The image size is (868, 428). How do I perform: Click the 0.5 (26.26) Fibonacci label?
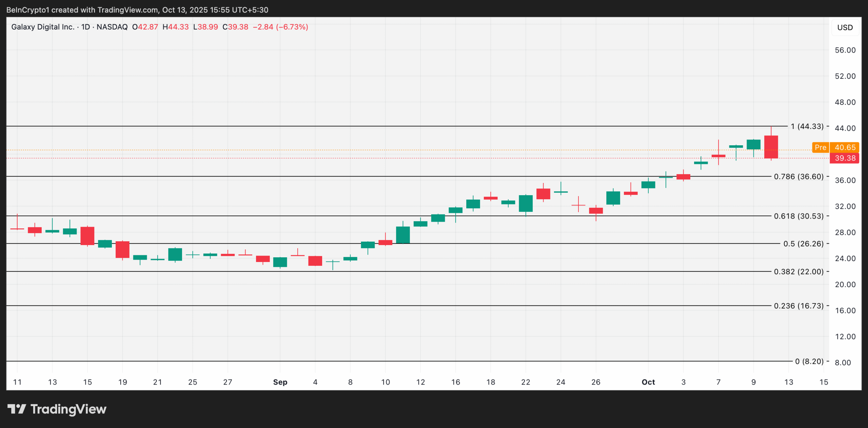(803, 244)
